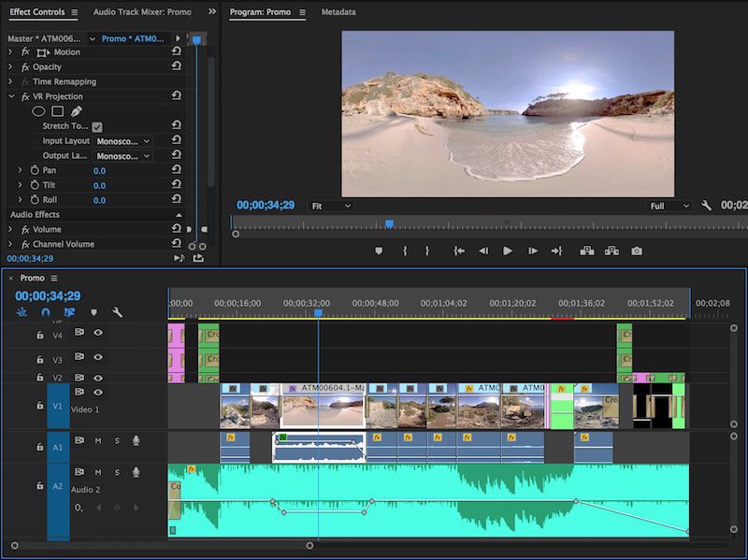Viewport: 748px width, 560px height.
Task: Open the Effect Controls panel menu
Action: pos(75,12)
